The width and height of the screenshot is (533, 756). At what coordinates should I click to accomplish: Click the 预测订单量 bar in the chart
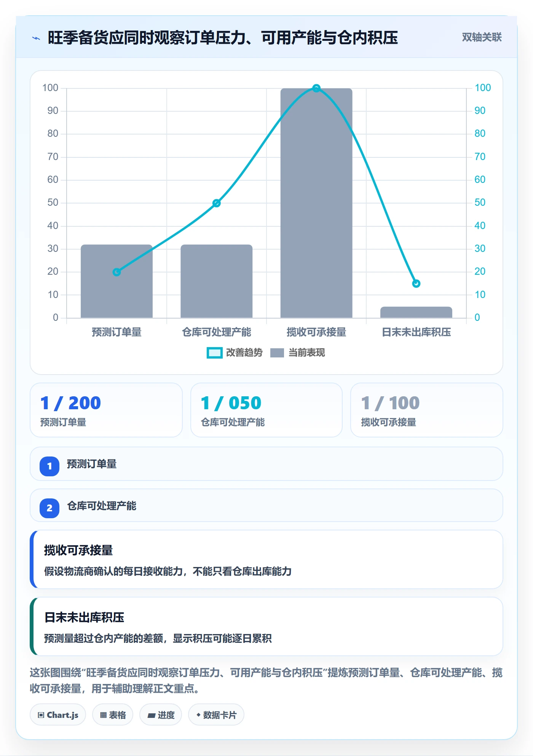point(116,281)
